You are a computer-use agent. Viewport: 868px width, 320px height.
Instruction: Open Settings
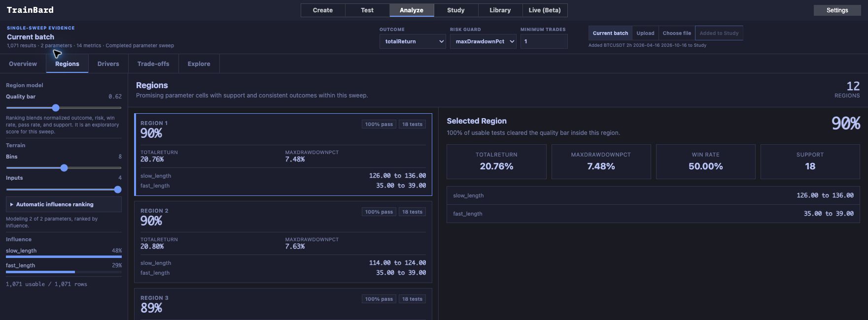point(837,10)
